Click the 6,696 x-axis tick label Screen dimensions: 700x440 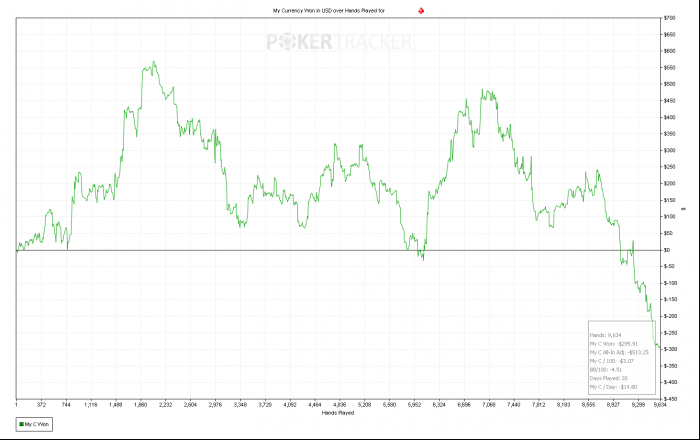click(x=464, y=405)
